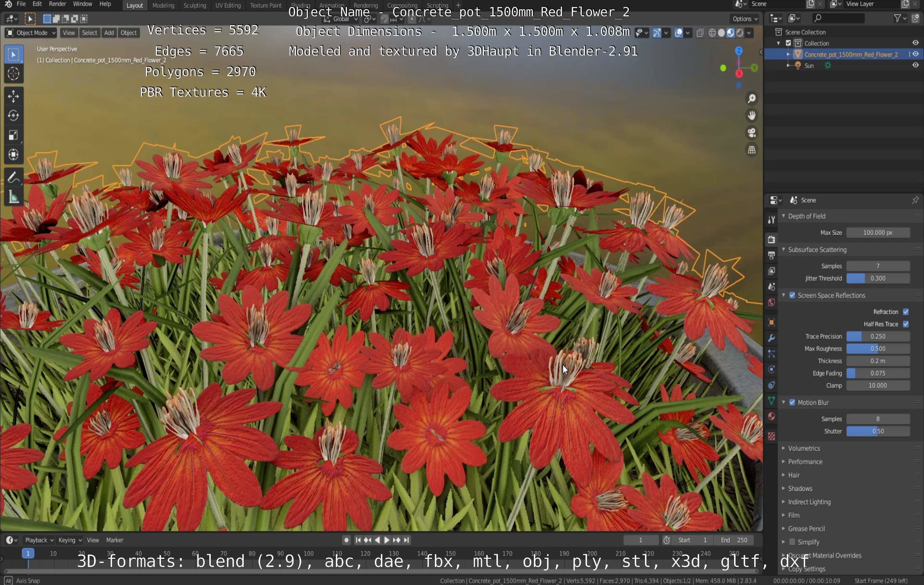This screenshot has height=585, width=924.
Task: Switch to the UV Editing workspace tab
Action: (228, 5)
